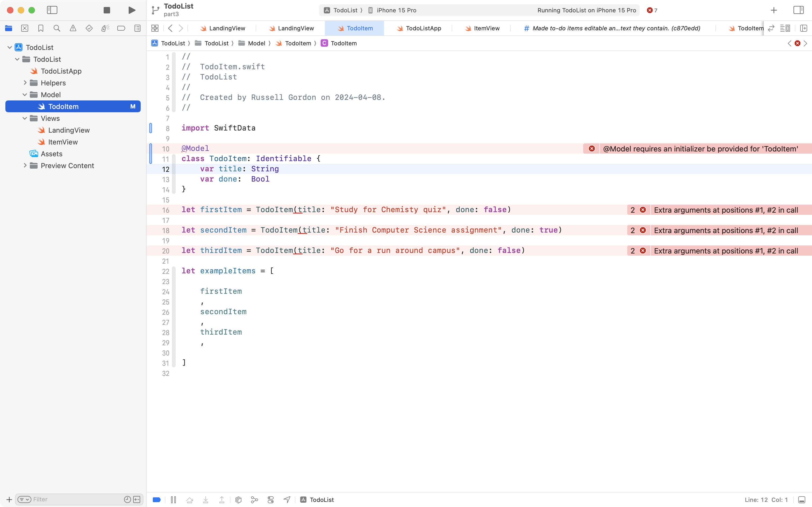
Task: Click the error count badge showing 7
Action: (x=652, y=10)
